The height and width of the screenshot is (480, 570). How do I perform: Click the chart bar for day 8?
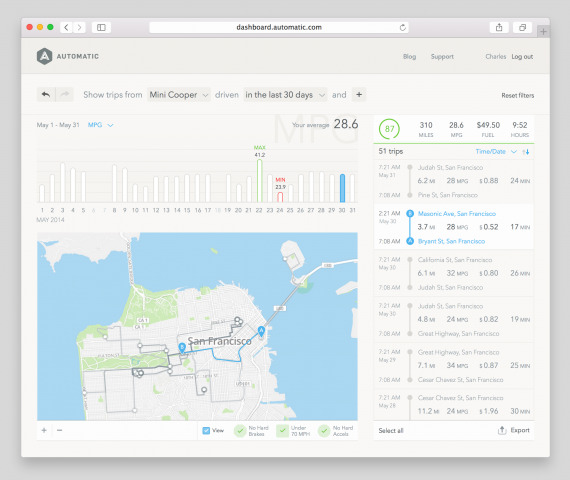pyautogui.click(x=114, y=184)
